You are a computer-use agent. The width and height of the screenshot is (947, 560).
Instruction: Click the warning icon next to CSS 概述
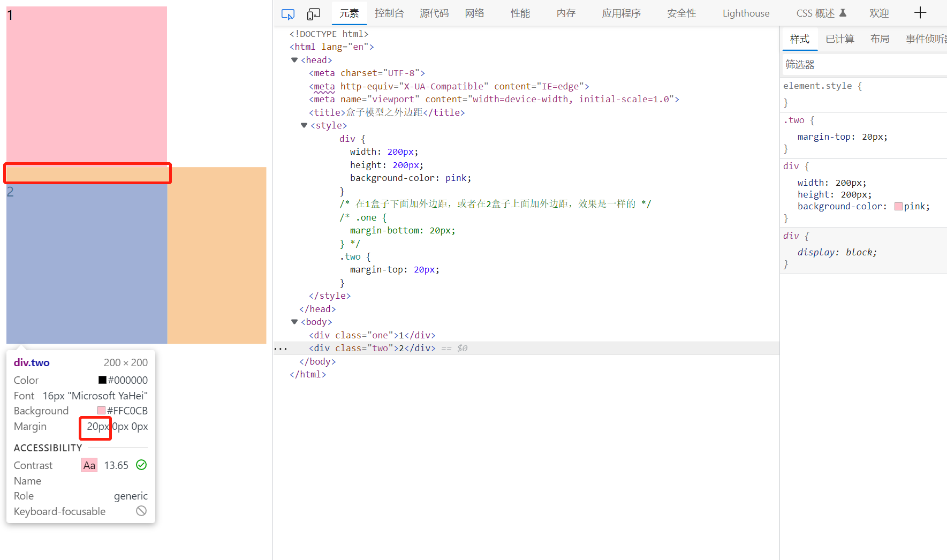click(x=843, y=12)
